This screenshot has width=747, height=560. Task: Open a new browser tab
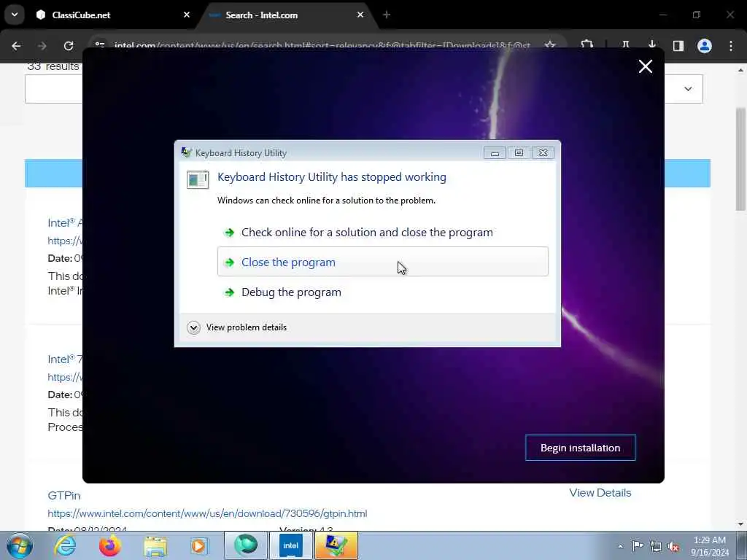[x=387, y=15]
